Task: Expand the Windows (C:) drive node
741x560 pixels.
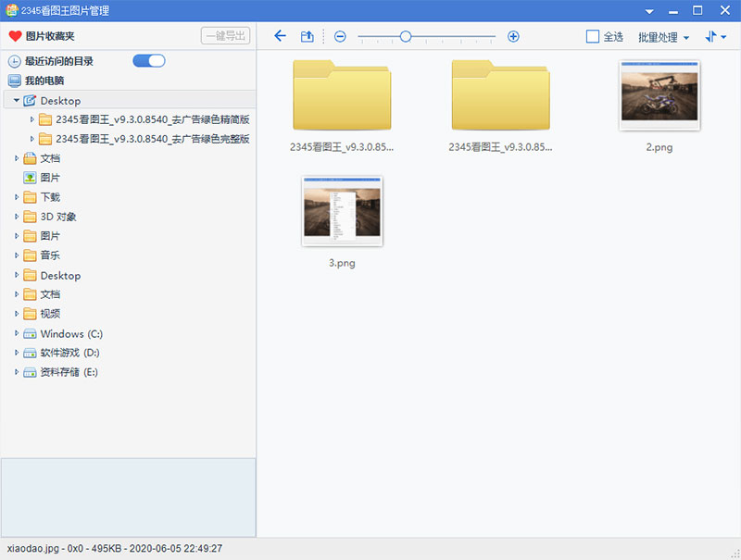Action: [x=17, y=333]
